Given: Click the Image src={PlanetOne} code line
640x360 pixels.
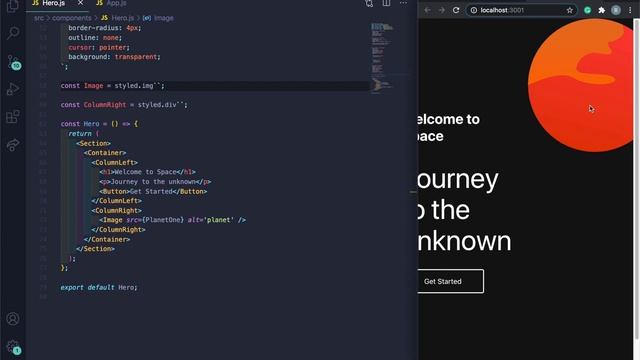Looking at the screenshot, I should click(x=172, y=220).
